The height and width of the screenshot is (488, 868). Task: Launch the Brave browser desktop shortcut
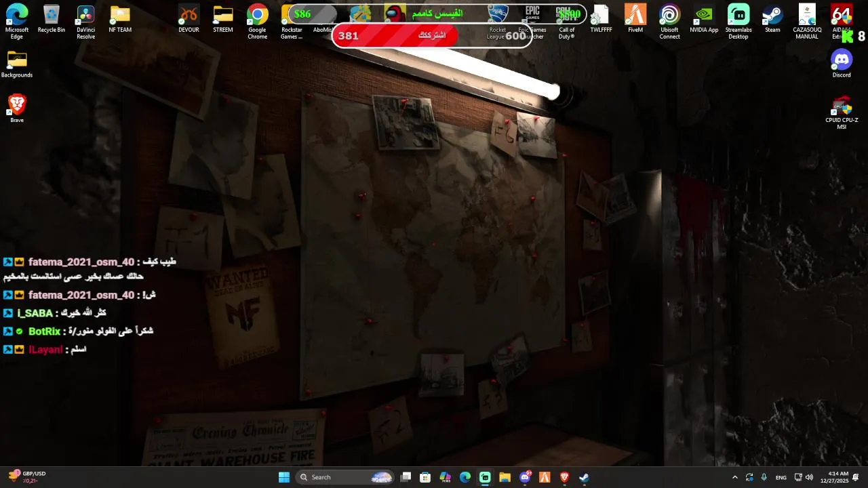click(17, 108)
